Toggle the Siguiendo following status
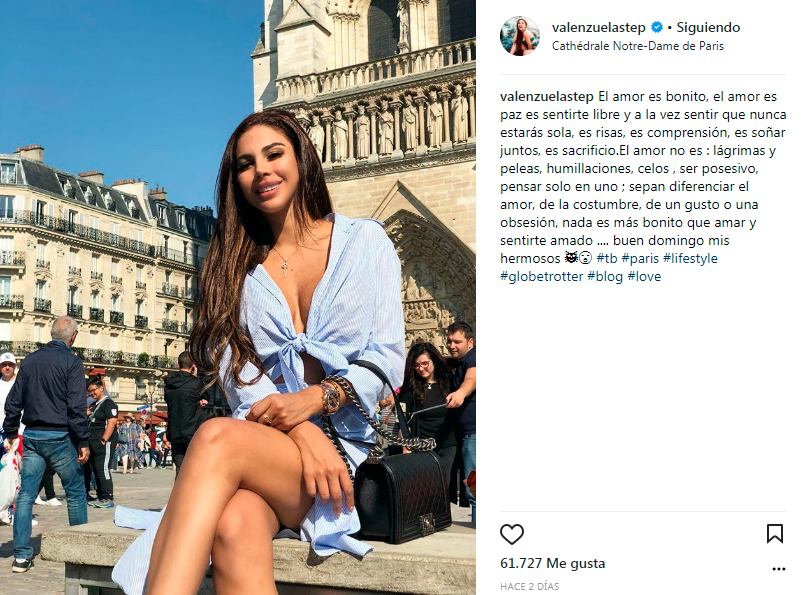Viewport: 806px width, 595px height. (708, 27)
